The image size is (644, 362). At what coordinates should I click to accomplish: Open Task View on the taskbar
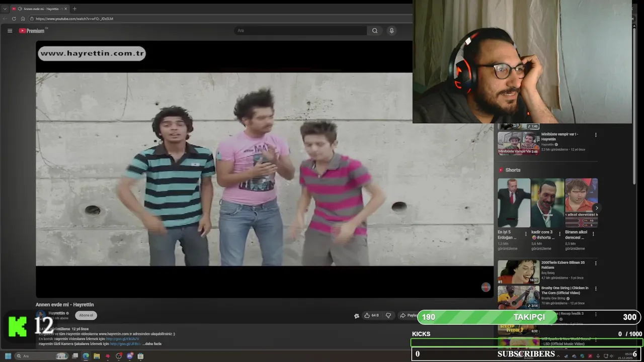pyautogui.click(x=75, y=356)
